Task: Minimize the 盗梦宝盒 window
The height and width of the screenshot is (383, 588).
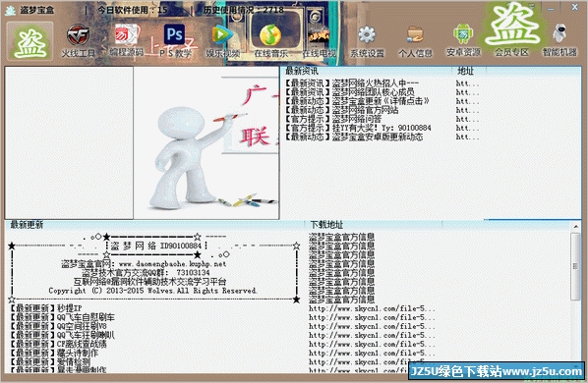Action: (551, 8)
